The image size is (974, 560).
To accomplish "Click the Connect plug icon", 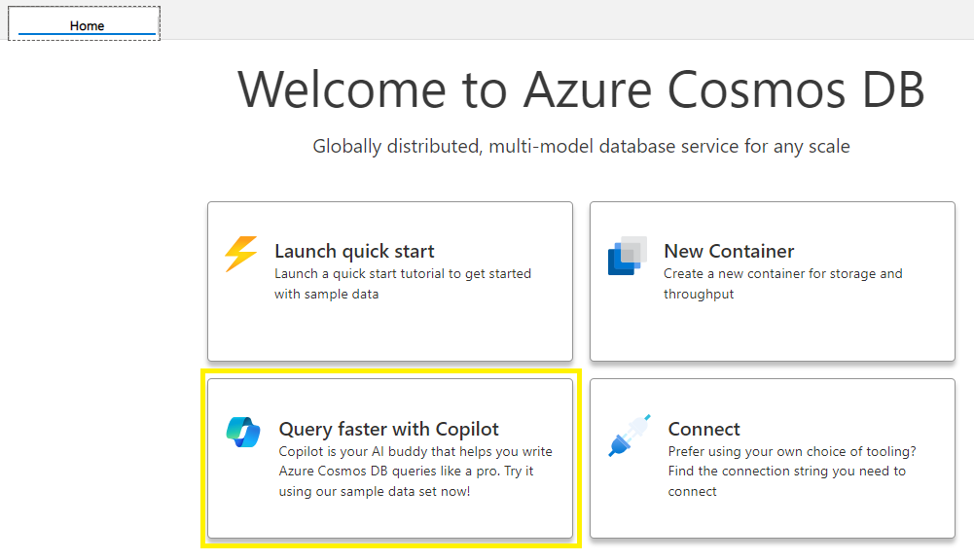I will pyautogui.click(x=630, y=436).
